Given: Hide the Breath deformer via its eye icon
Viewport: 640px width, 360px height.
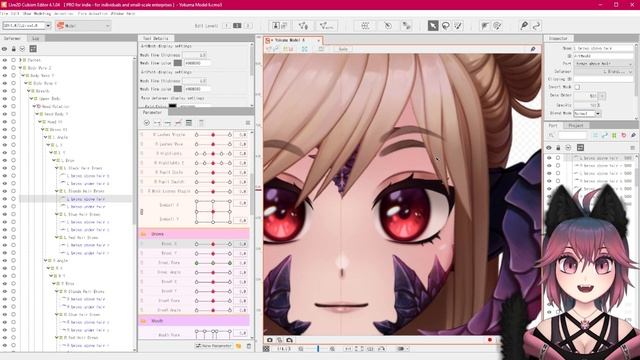Looking at the screenshot, I should coord(5,91).
